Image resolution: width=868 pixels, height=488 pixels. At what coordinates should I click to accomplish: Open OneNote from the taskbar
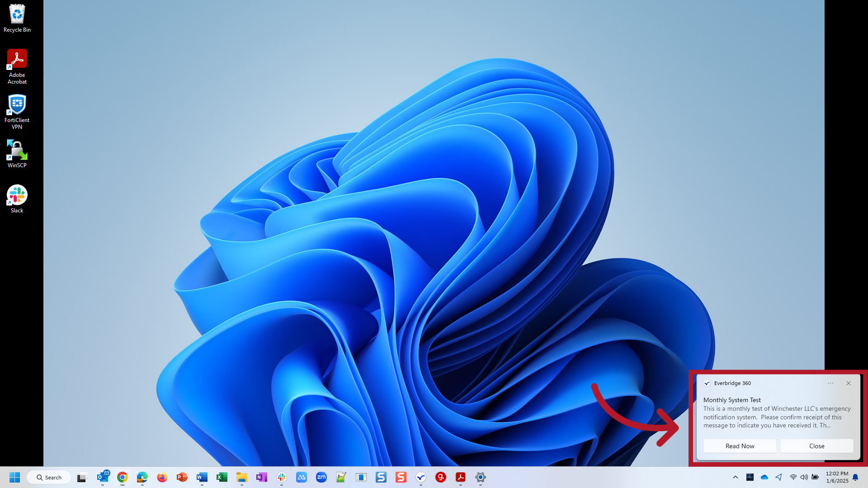[x=261, y=477]
